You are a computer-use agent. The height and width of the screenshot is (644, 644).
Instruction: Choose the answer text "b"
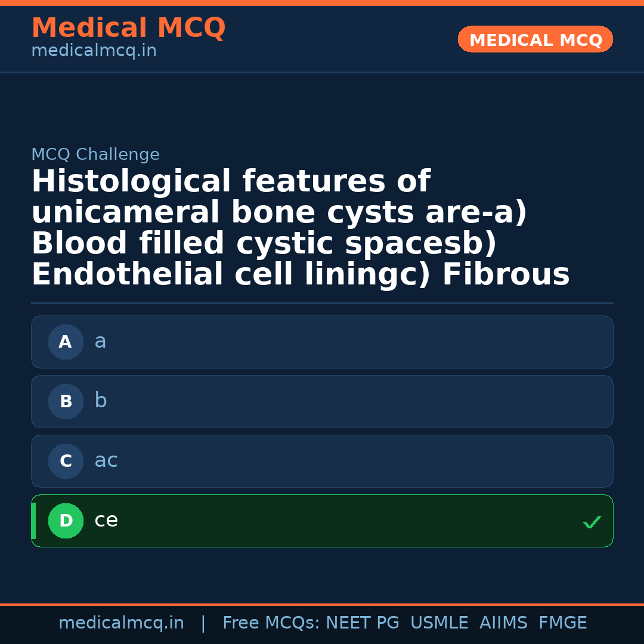pos(101,401)
